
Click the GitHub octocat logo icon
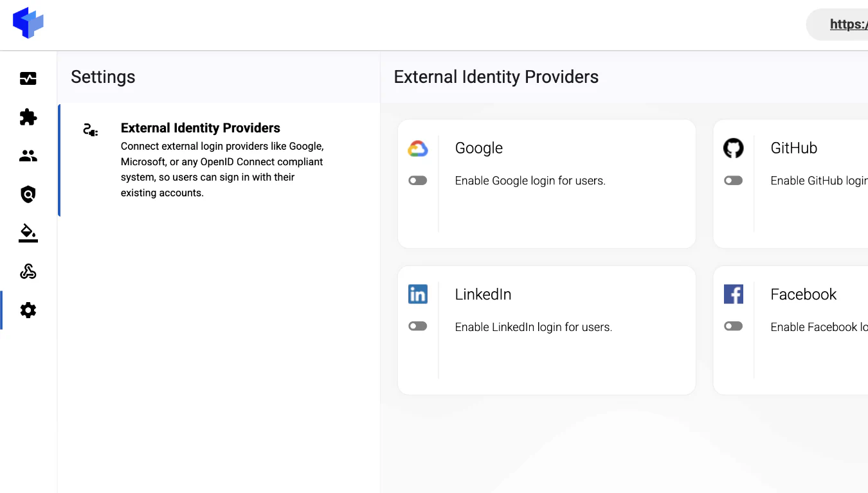point(733,148)
